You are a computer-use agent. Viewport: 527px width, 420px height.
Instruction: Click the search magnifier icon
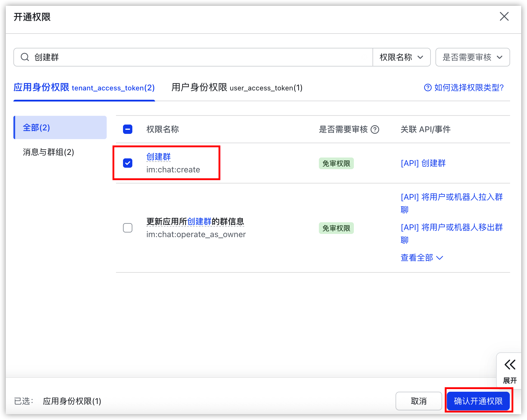(25, 57)
